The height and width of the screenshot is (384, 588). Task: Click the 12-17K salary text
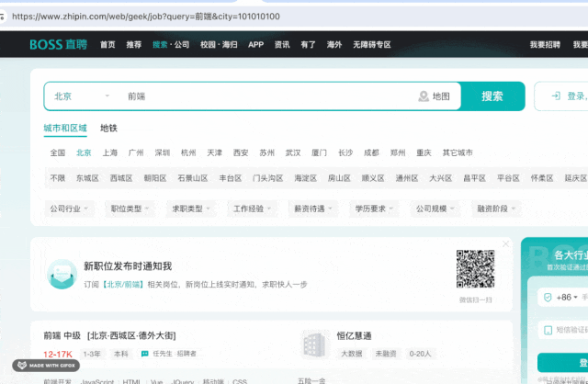58,354
